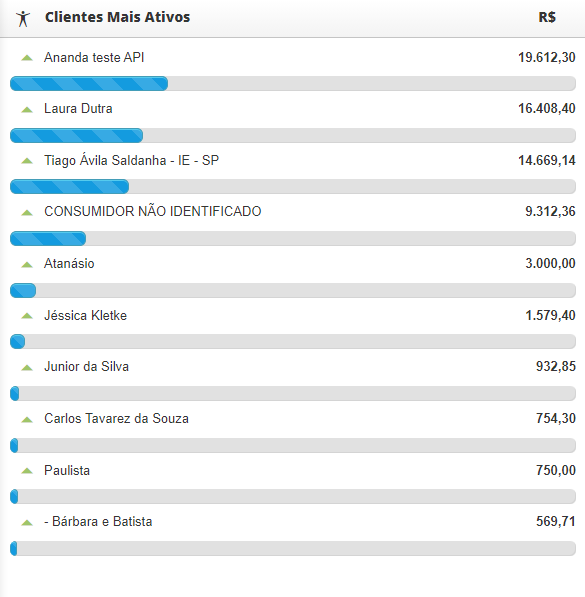
Task: Click the person icon beside Clientes Mais Ativos
Action: point(23,18)
